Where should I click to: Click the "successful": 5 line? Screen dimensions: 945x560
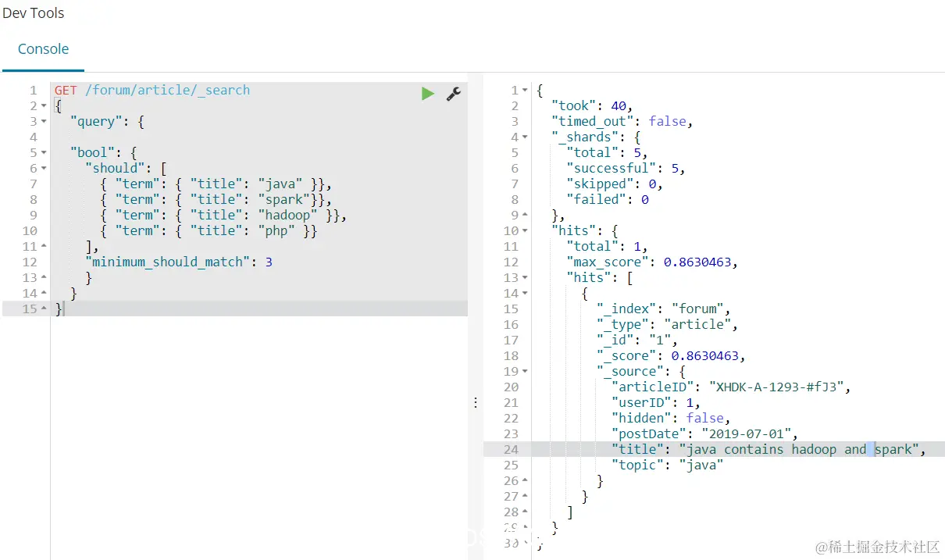tap(626, 168)
